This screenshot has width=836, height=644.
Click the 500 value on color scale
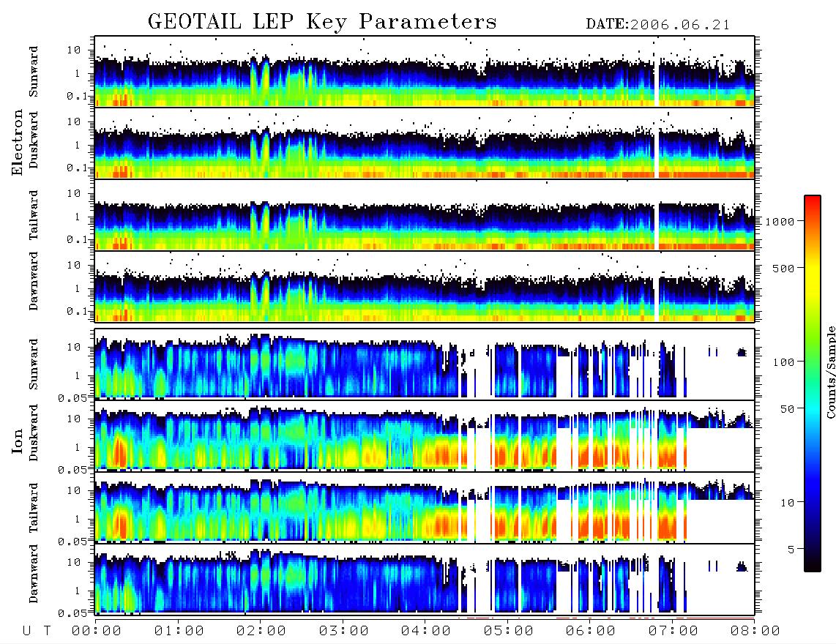[x=784, y=268]
